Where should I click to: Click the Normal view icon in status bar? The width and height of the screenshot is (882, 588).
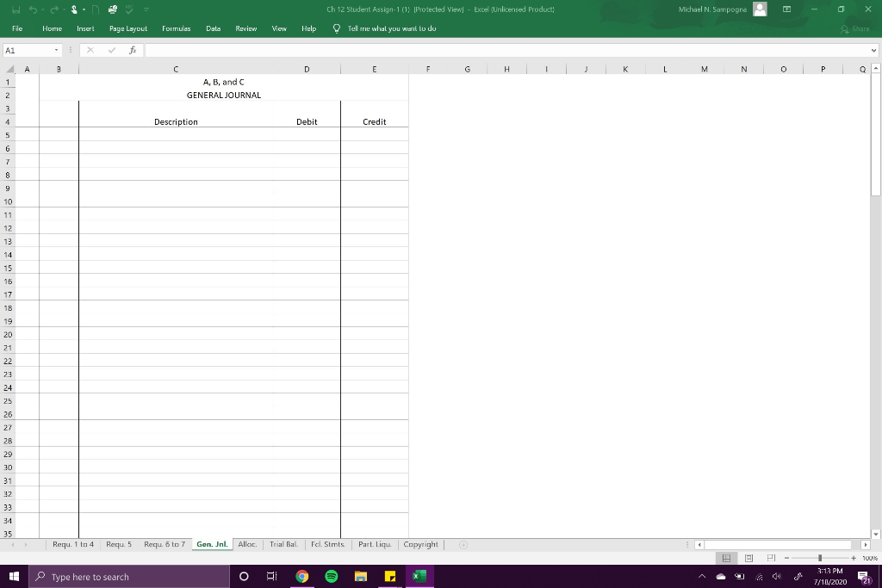[726, 558]
